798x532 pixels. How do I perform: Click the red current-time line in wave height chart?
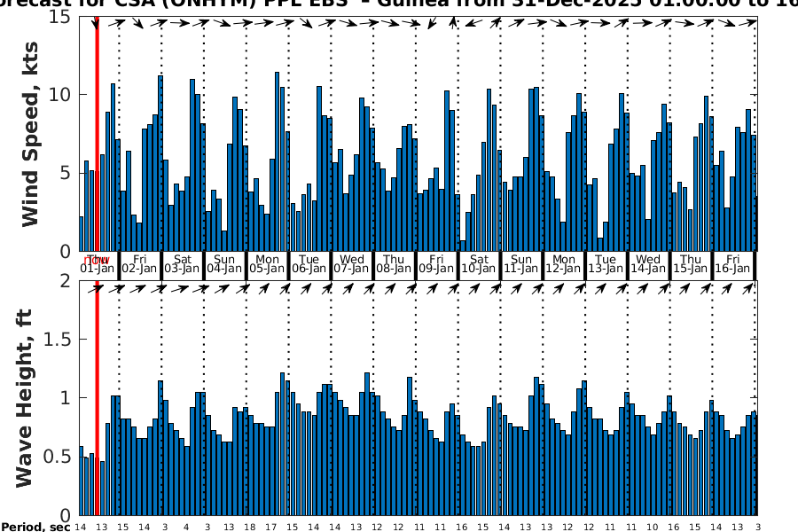click(97, 399)
